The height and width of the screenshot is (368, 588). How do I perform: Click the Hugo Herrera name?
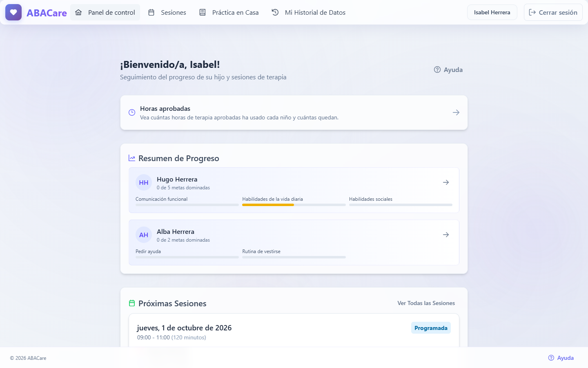177,180
